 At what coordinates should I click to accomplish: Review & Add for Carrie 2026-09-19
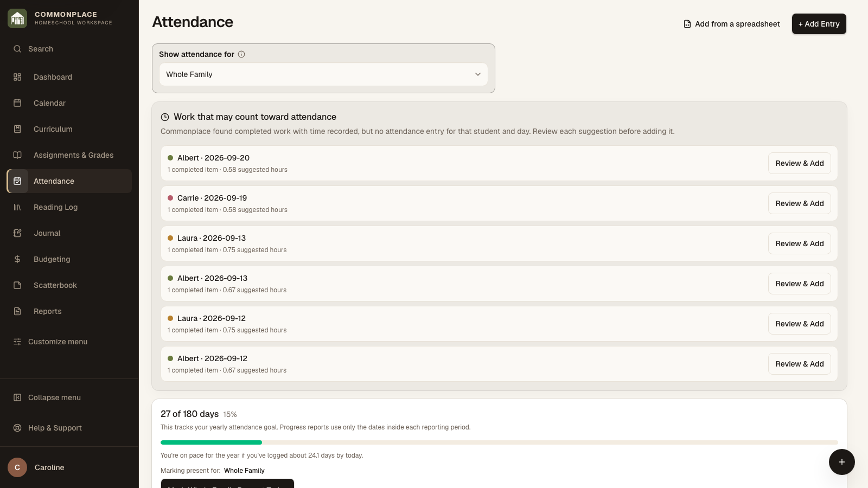coord(800,203)
